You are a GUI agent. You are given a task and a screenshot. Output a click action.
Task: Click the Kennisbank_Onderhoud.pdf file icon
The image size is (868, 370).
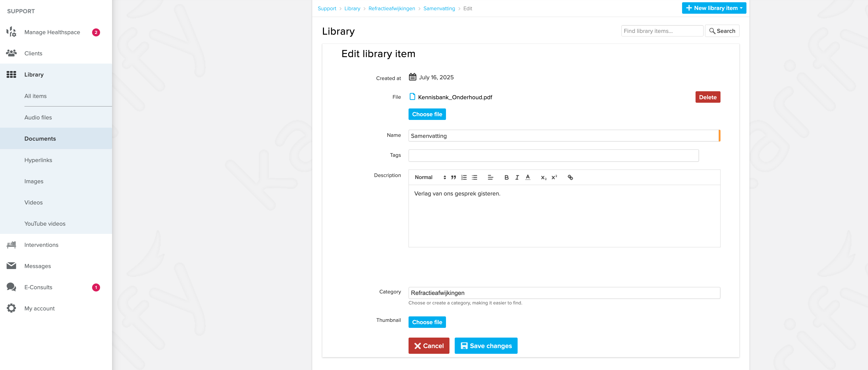[412, 97]
